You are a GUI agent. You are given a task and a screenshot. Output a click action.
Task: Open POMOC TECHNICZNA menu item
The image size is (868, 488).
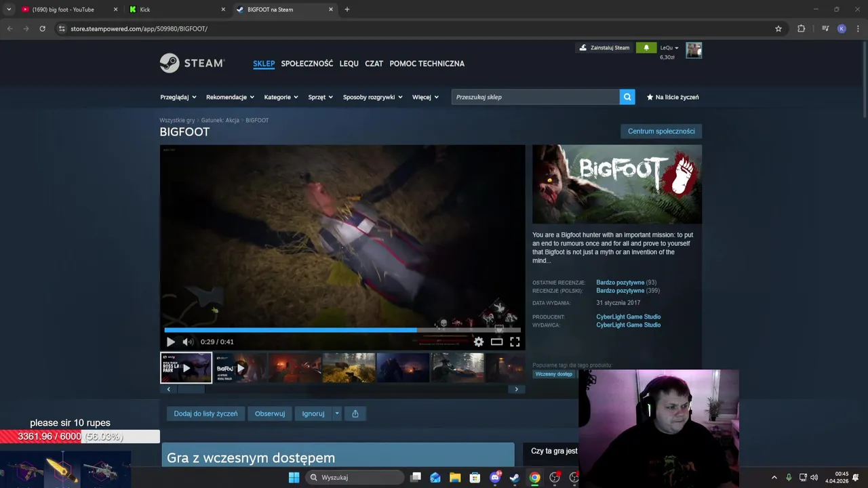tap(427, 64)
